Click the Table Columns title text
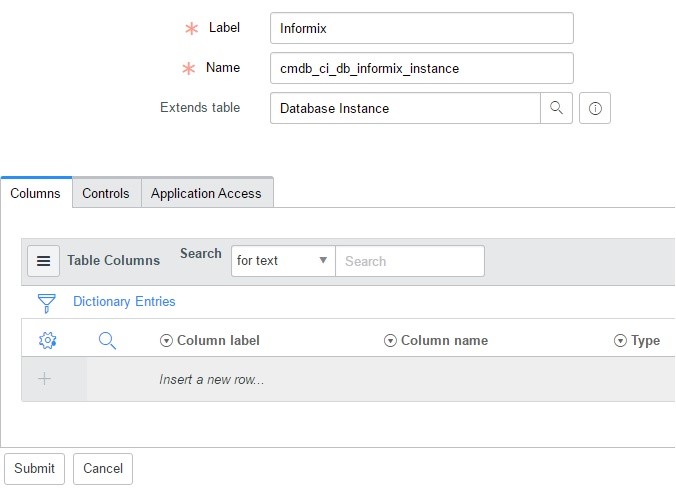 coord(113,260)
